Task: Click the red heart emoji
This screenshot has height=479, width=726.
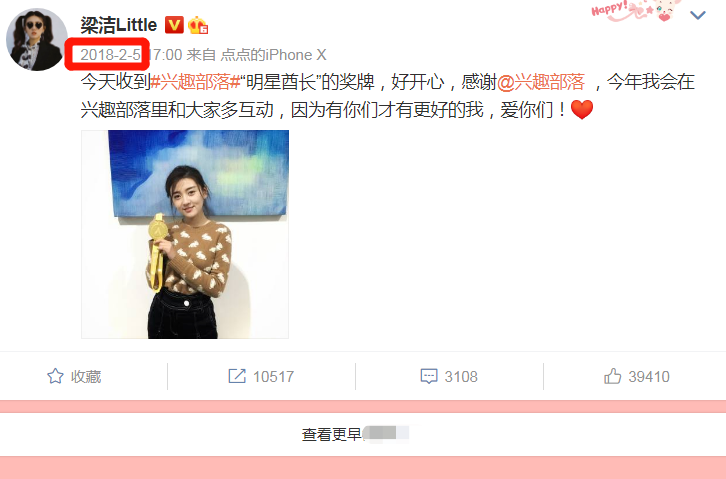Action: coord(582,110)
